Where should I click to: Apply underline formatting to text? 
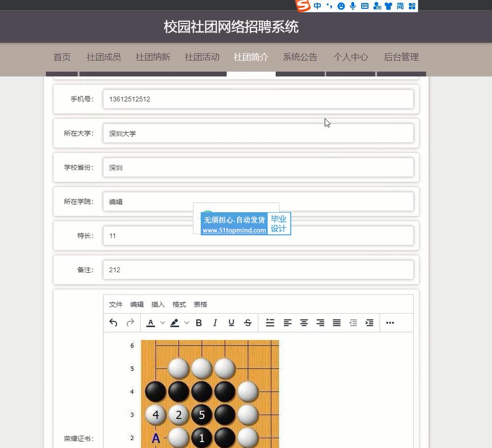click(231, 323)
